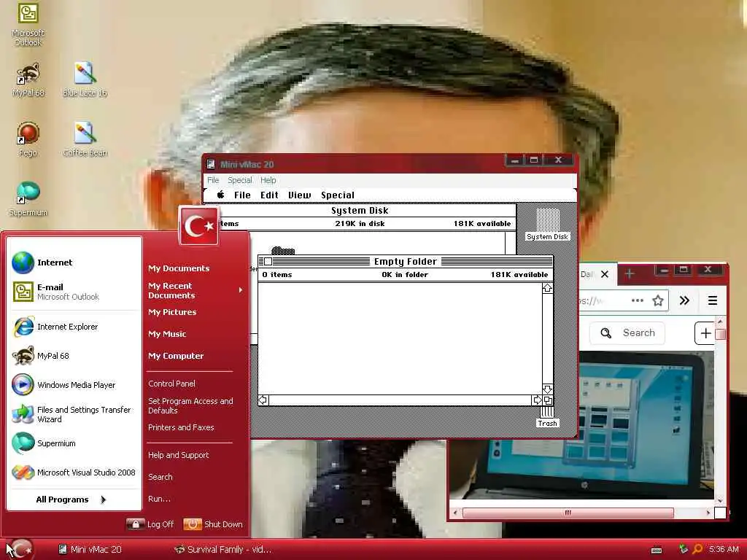Close the current browser tab
747x560 pixels.
point(605,274)
